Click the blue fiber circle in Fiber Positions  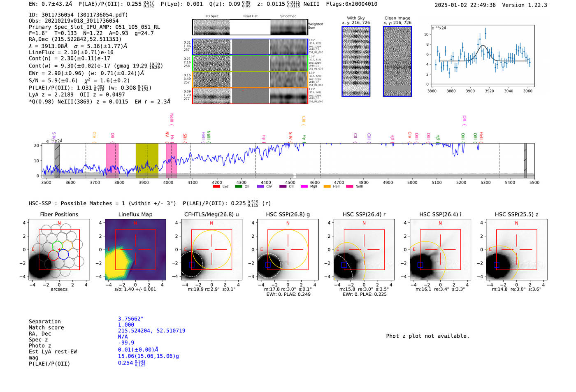click(63, 255)
